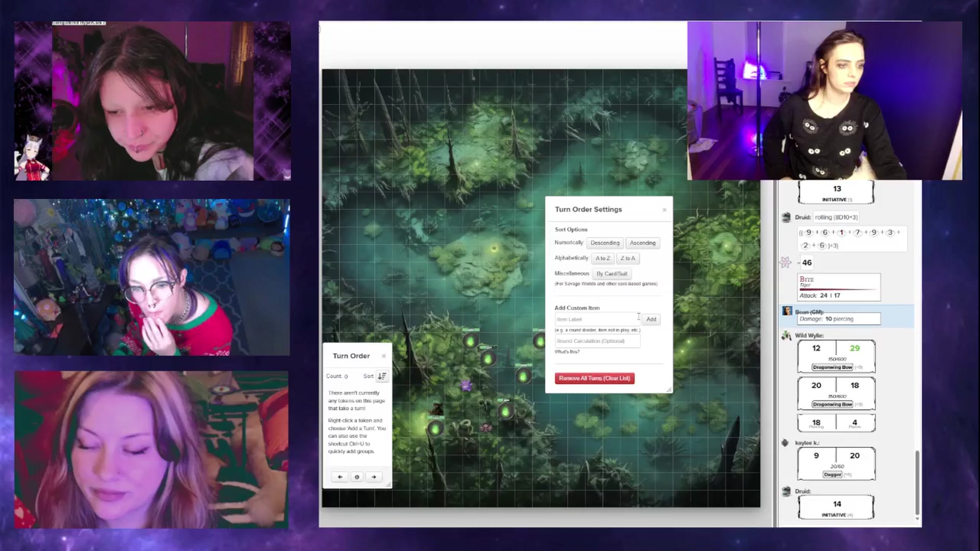Open turn order settings via gear button
This screenshot has height=551, width=980.
(x=357, y=477)
